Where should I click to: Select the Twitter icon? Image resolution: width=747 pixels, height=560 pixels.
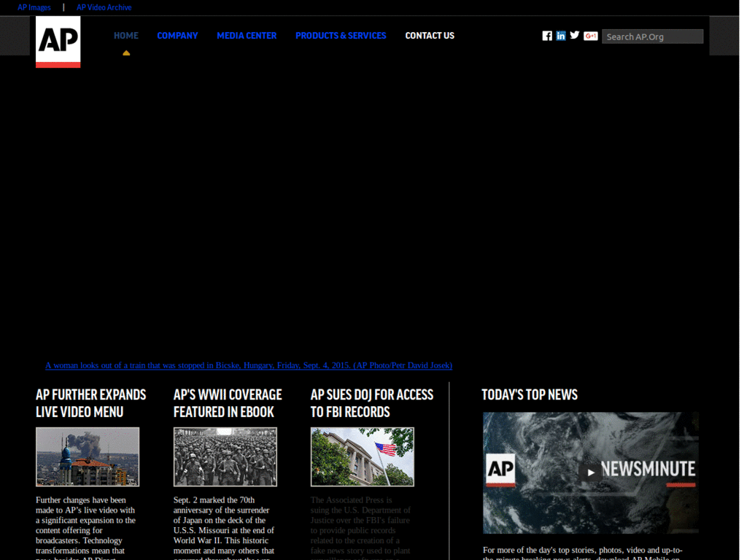575,35
